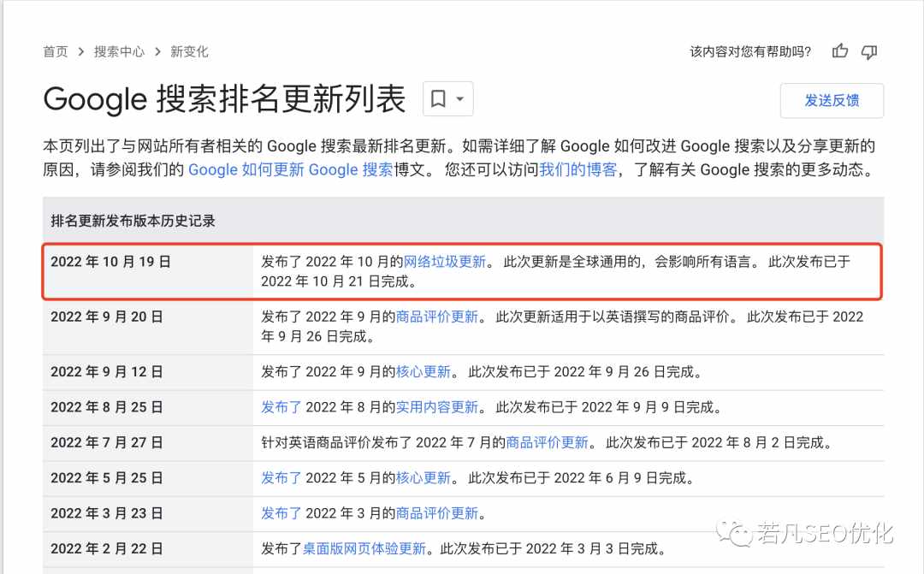Open 商品评价更新 link in July 27 row
Image resolution: width=924 pixels, height=574 pixels.
coord(547,442)
